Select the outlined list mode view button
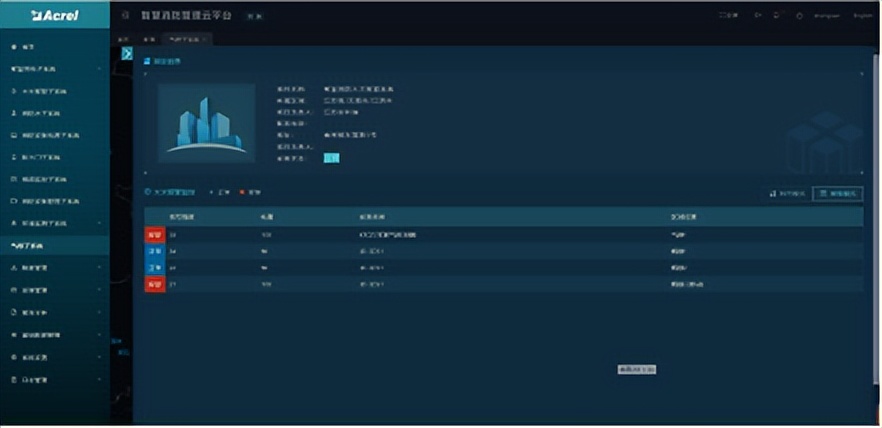 (838, 193)
